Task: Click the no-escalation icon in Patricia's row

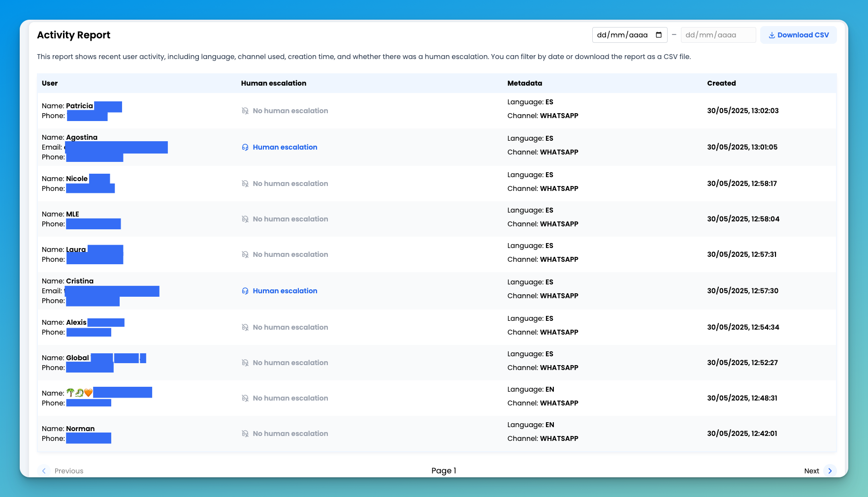Action: point(245,111)
